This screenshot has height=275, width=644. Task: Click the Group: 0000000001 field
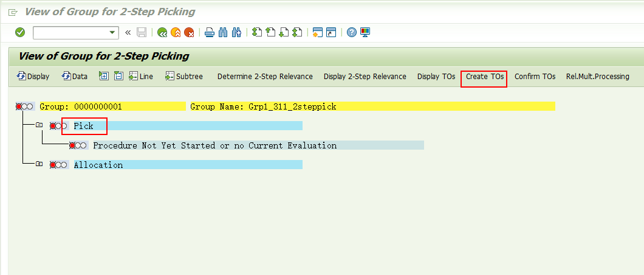pyautogui.click(x=112, y=107)
